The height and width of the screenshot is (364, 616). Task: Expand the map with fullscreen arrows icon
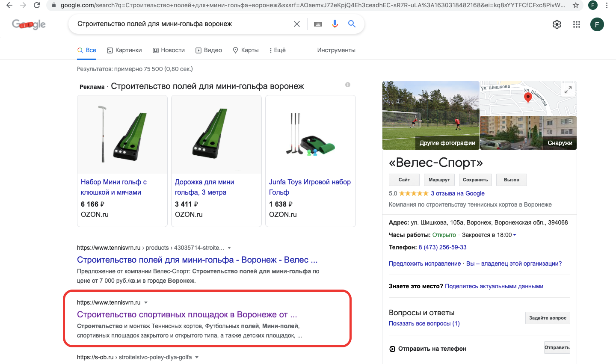pos(568,90)
